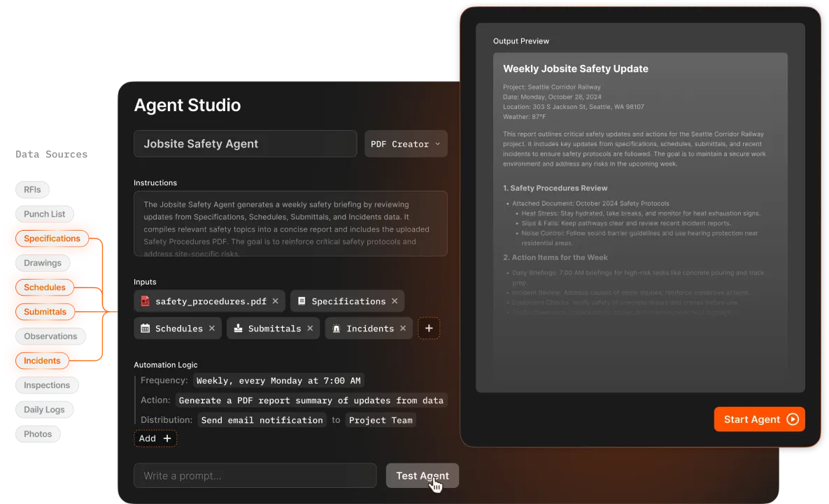Click the Incidents alarm icon in Inputs

336,329
